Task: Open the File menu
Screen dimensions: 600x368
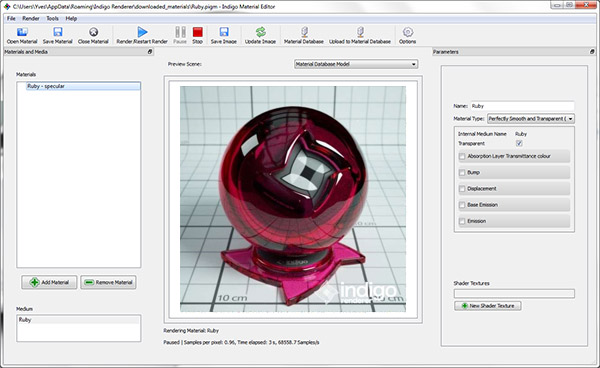Action: [11, 18]
